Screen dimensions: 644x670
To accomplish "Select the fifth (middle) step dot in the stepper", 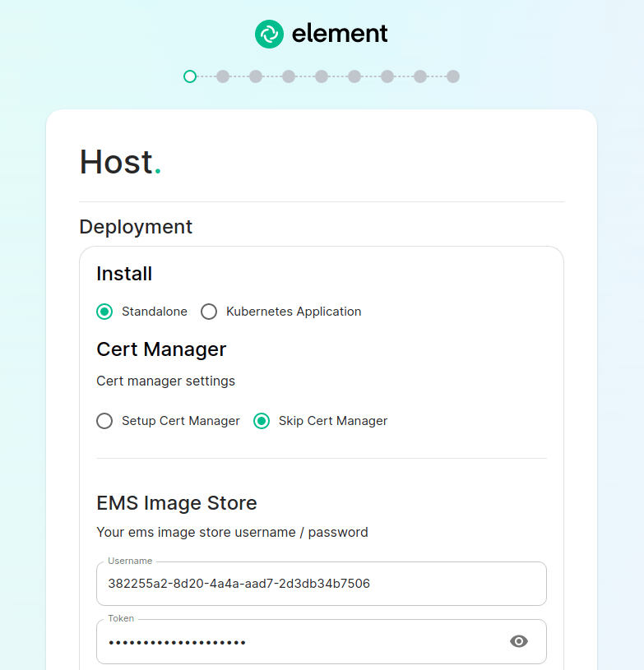I will (322, 76).
